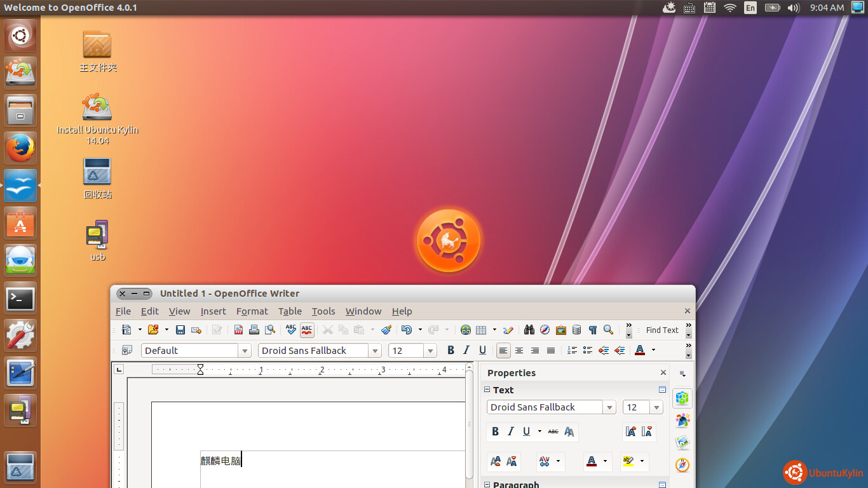Click the highlighting color swatch button
The height and width of the screenshot is (488, 868).
pos(628,461)
